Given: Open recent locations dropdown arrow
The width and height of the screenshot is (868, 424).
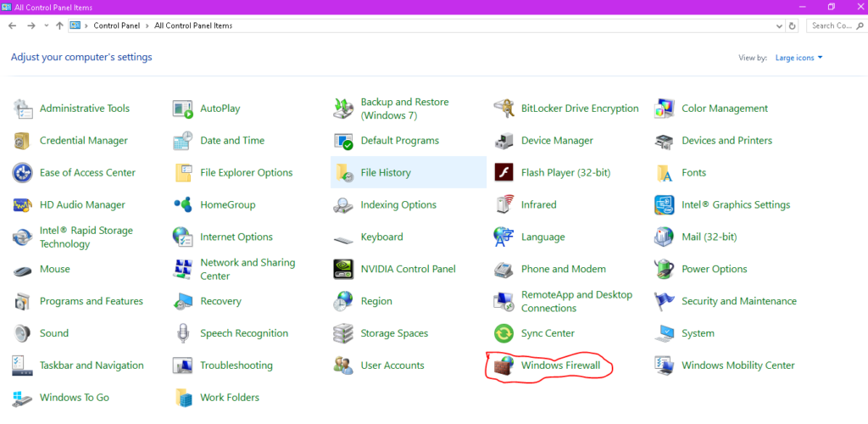Looking at the screenshot, I should pos(46,26).
